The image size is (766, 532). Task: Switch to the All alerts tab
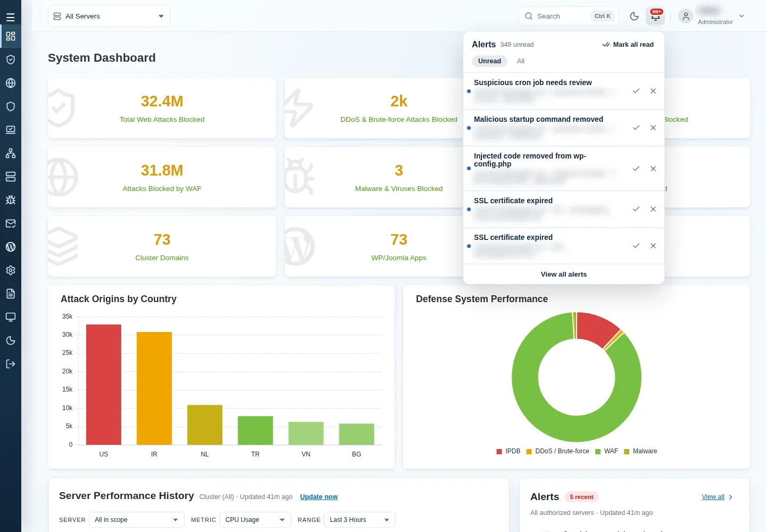(521, 61)
